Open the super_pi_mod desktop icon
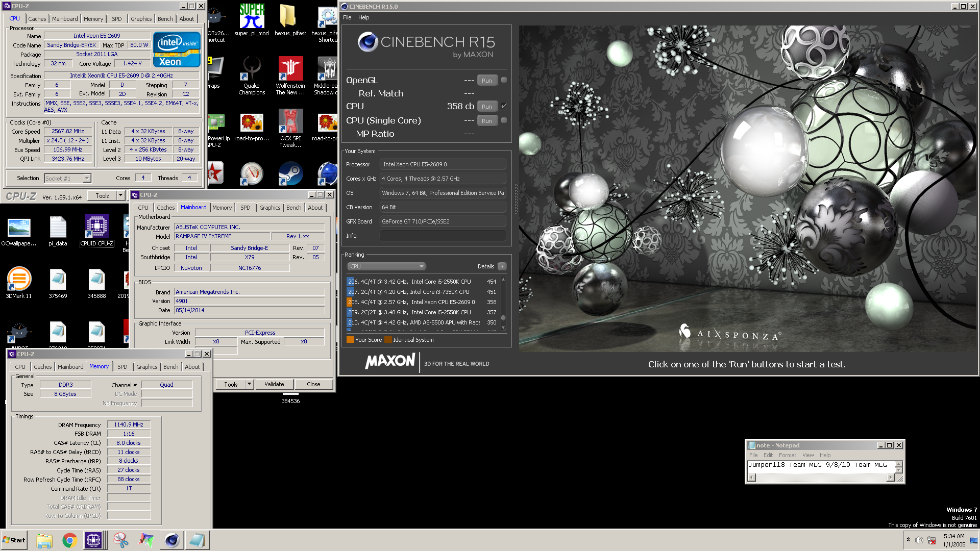Viewport: 980px width, 551px height. click(252, 20)
